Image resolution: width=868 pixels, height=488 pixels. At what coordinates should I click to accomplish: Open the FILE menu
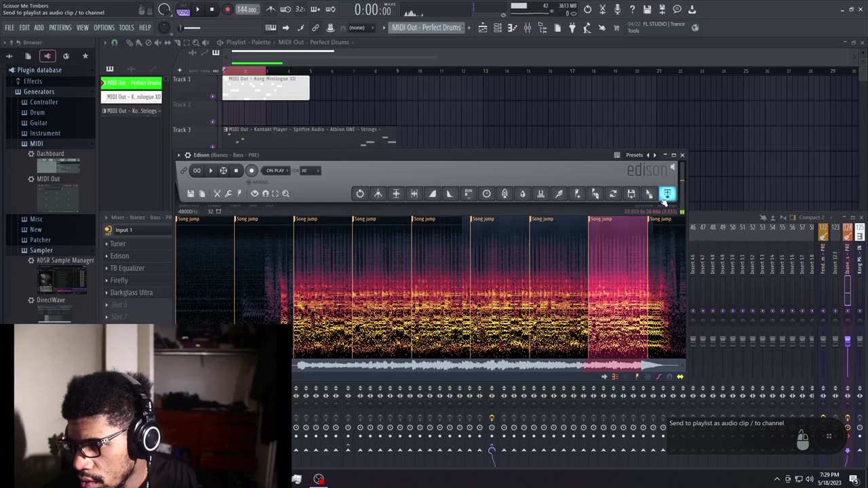pos(9,28)
